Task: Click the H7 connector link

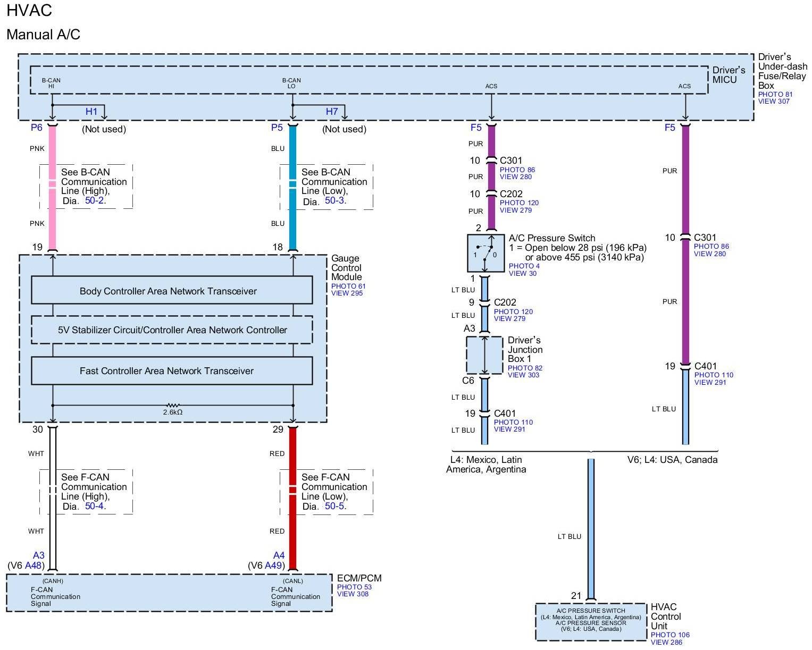Action: coord(332,112)
